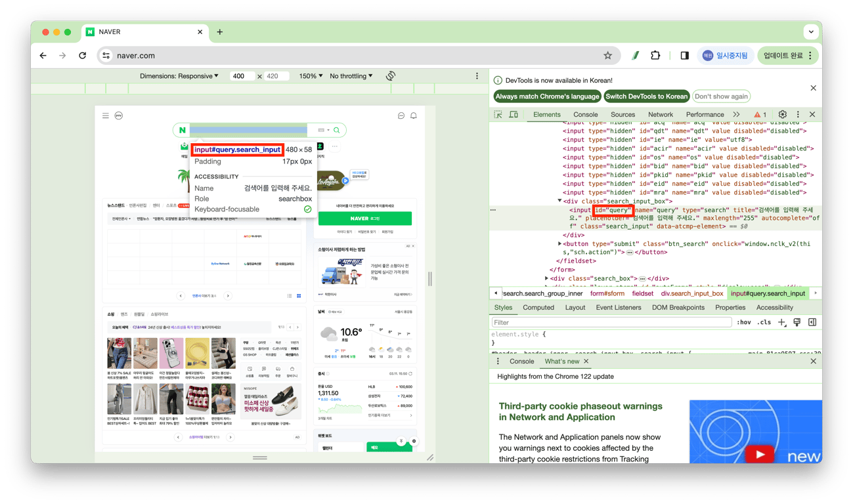Click the green NAVER login button
853x504 pixels.
[364, 219]
